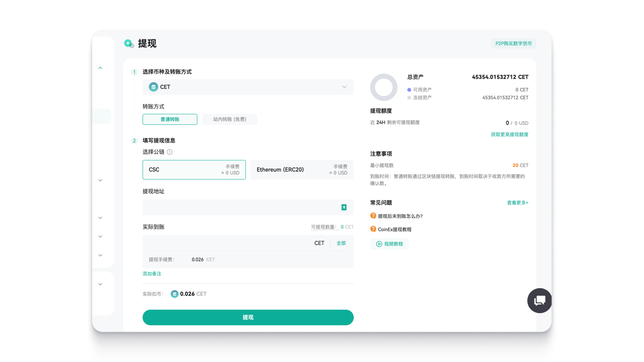Screen dimensions: 644x362
Task: Open the 获取更高提现额度 link
Action: 509,135
